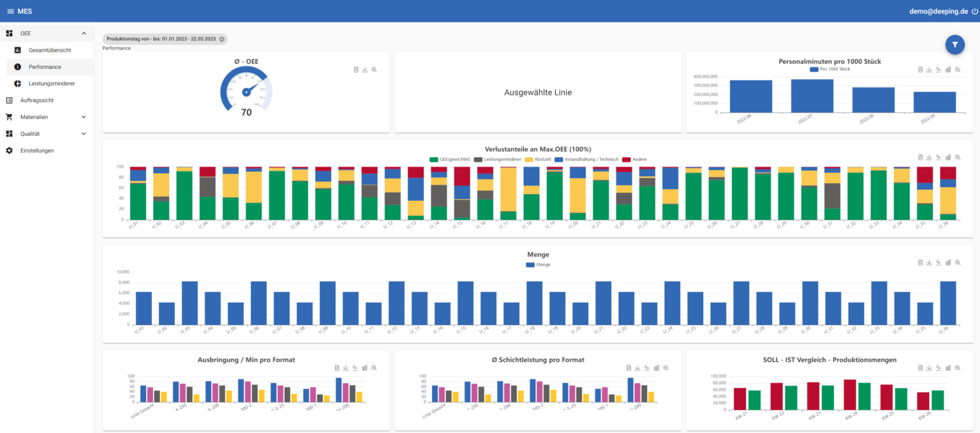The width and height of the screenshot is (980, 433).
Task: Collapse the OEE sidebar section
Action: pyautogui.click(x=84, y=33)
